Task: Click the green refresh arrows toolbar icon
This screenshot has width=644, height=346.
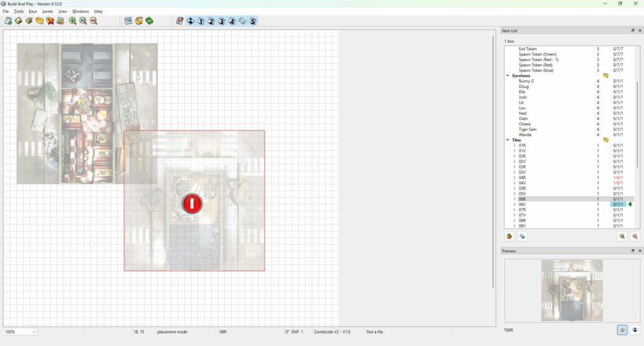Action: 150,21
